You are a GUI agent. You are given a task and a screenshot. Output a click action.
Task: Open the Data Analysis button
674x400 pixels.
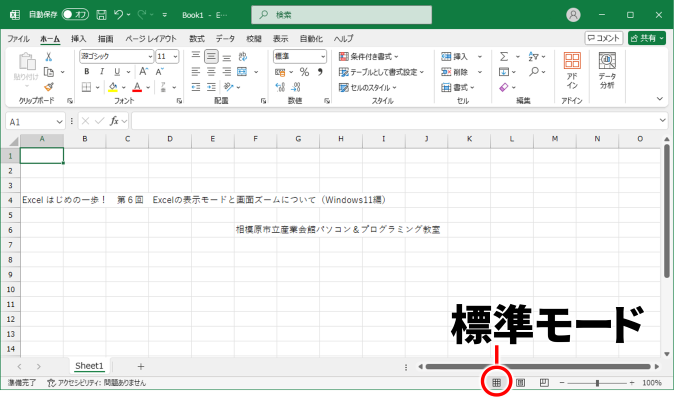tap(607, 71)
